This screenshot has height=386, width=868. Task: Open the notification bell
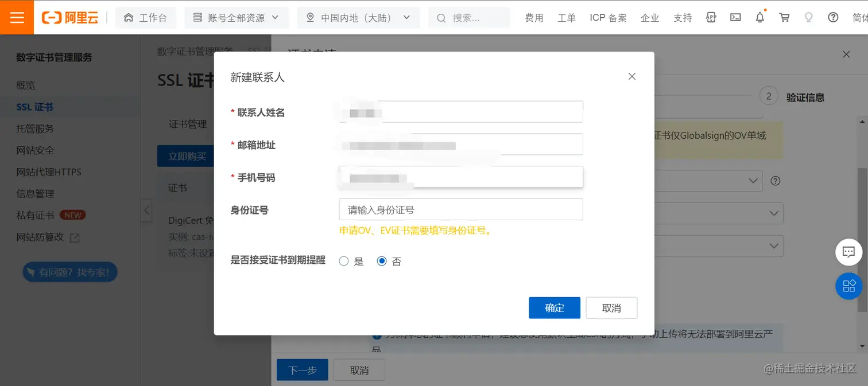click(x=760, y=17)
